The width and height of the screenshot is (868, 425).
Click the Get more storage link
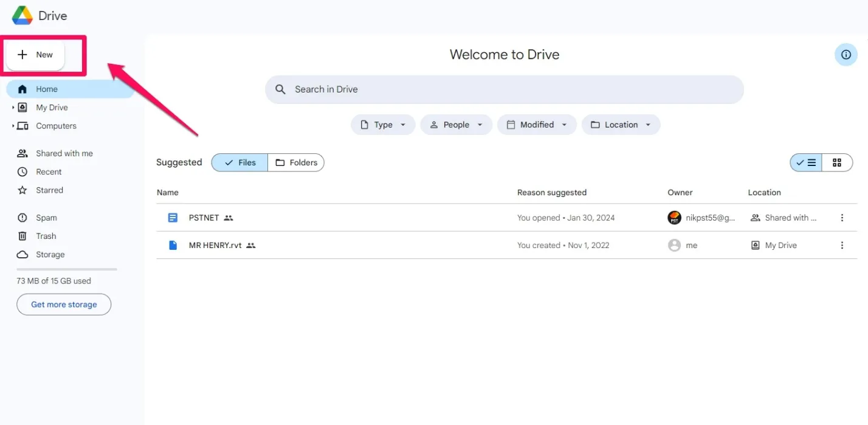pyautogui.click(x=63, y=304)
